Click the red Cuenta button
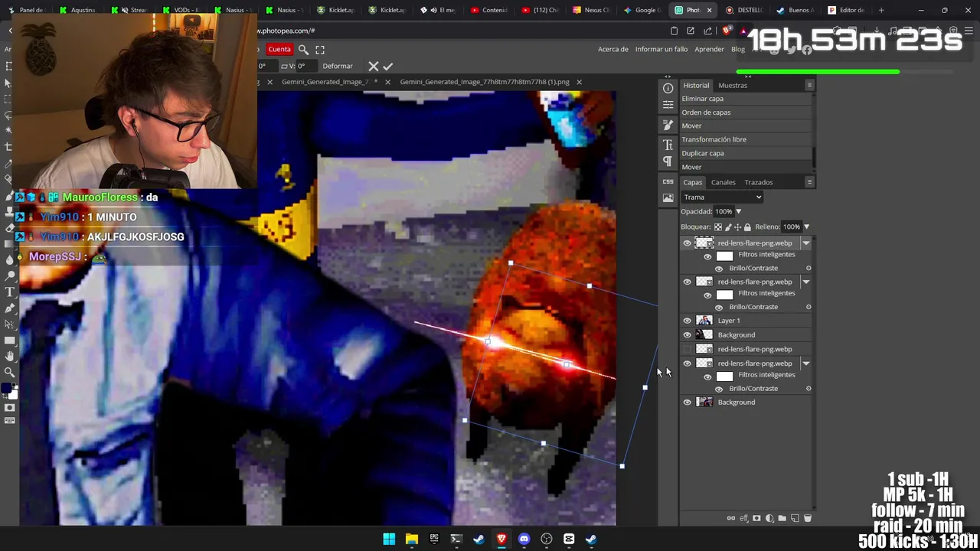980x551 pixels. [x=279, y=49]
